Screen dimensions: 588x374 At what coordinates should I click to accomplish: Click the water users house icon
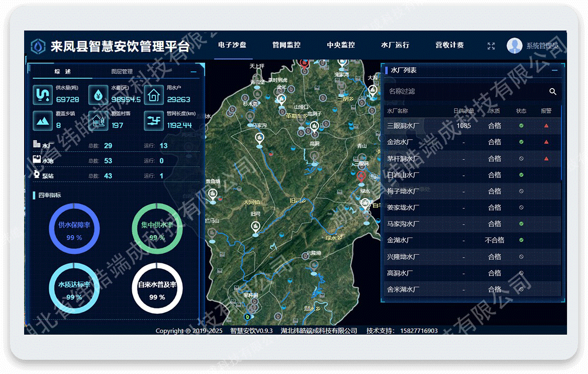point(154,95)
